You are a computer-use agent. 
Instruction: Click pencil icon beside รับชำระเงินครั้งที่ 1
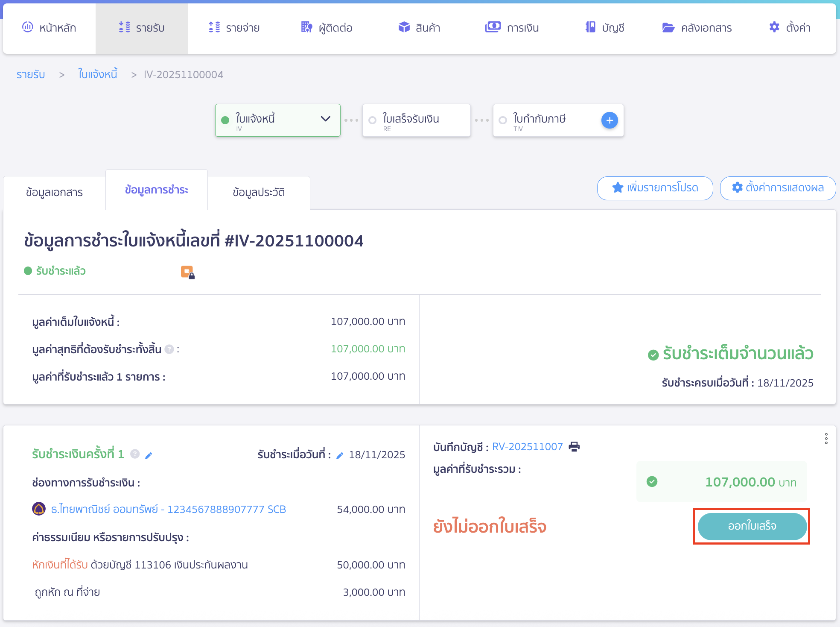pyautogui.click(x=149, y=455)
